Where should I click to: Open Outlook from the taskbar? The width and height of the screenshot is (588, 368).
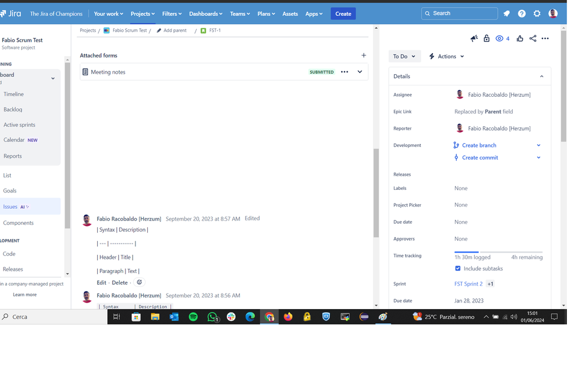174,317
